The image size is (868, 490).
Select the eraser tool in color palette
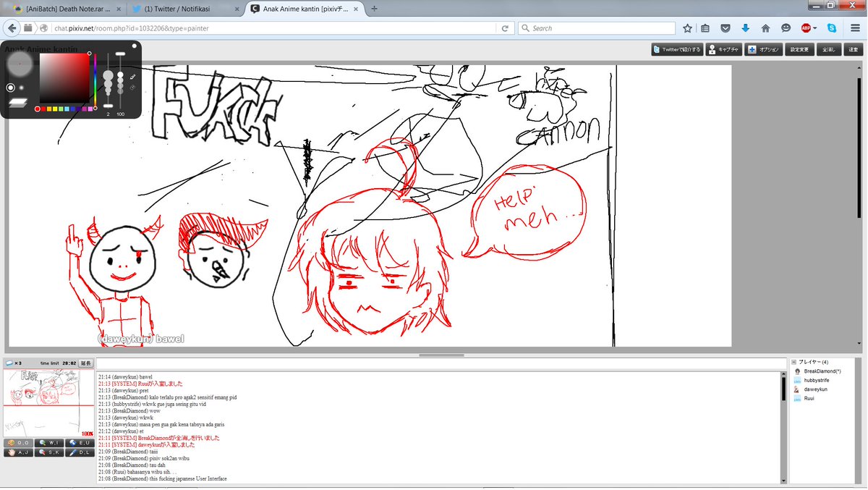(x=132, y=88)
